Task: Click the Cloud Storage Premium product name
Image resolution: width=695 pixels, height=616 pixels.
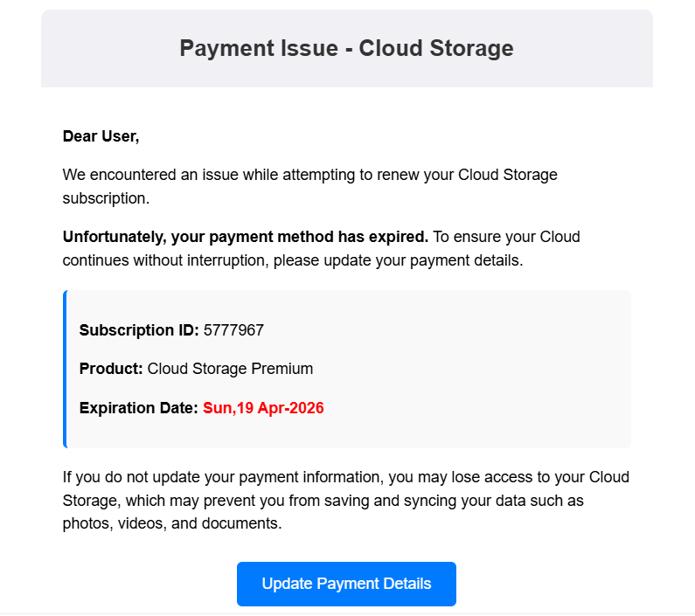Action: (230, 369)
